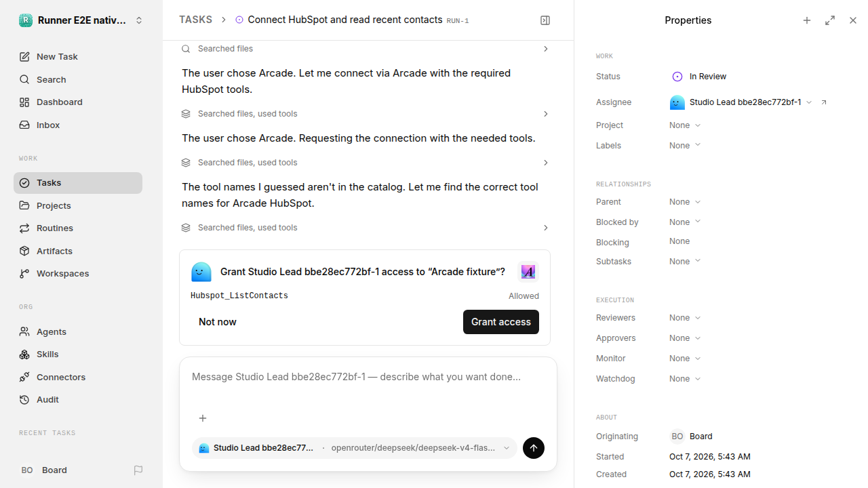Click the Artifacts cube icon

pyautogui.click(x=24, y=251)
